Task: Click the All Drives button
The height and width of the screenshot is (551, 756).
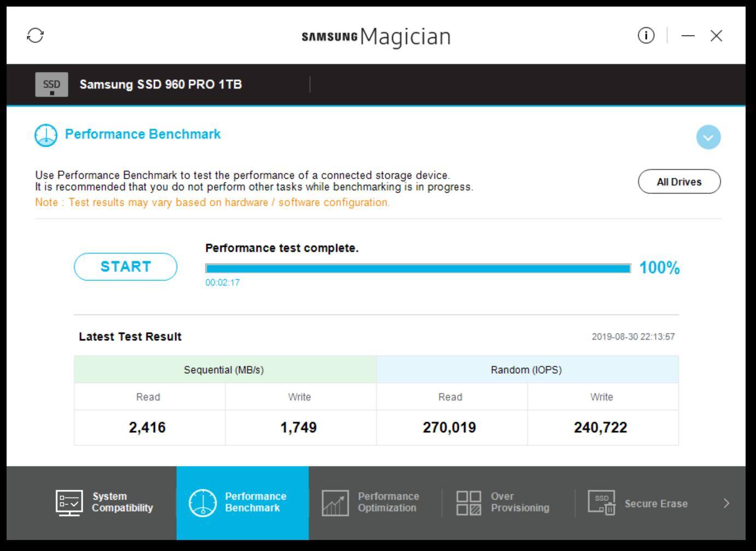Action: 679,182
